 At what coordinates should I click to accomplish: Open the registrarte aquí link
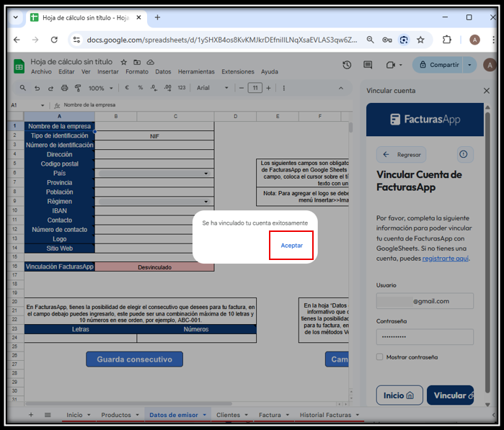click(445, 257)
